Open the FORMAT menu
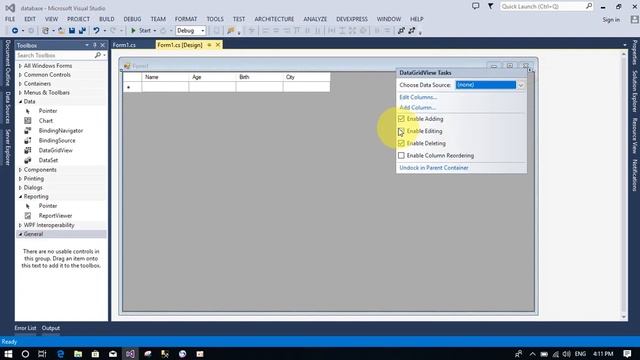The image size is (640, 360). pyautogui.click(x=186, y=19)
